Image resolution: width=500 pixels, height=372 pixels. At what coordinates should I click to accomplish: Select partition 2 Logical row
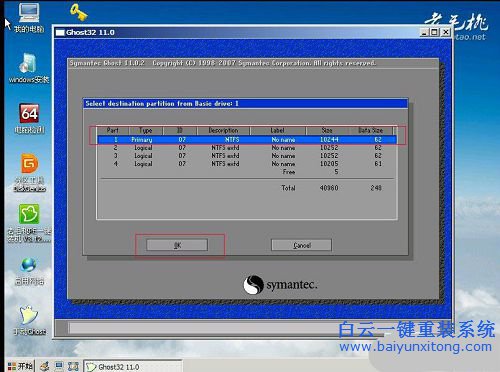247,148
